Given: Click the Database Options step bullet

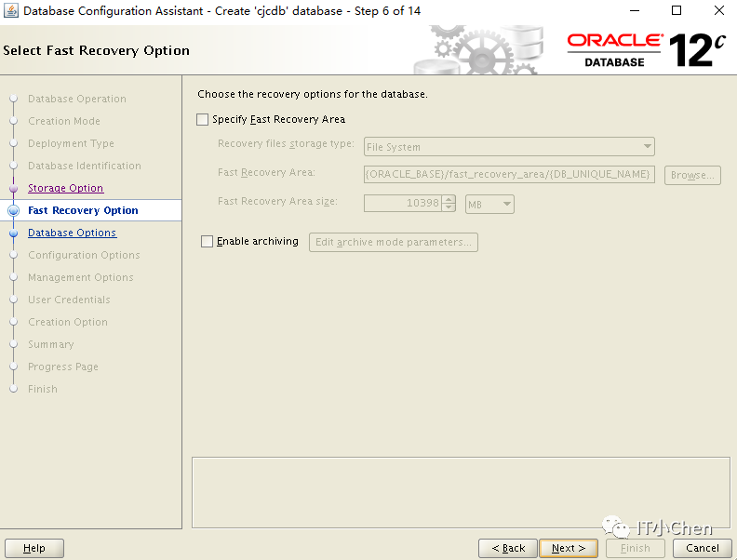Looking at the screenshot, I should click(x=14, y=233).
